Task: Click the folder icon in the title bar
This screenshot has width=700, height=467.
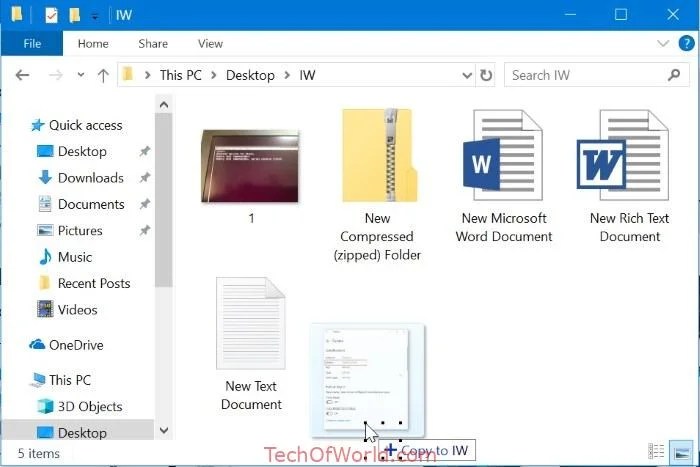Action: click(17, 15)
